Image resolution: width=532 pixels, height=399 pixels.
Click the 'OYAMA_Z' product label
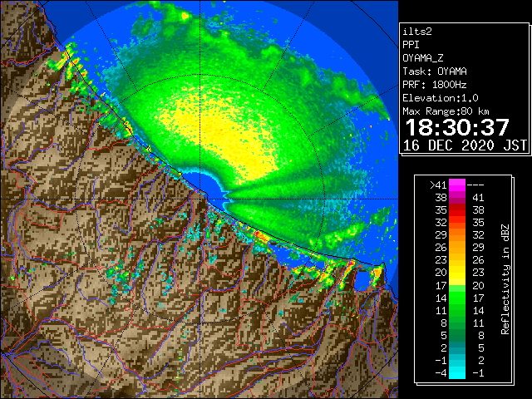(423, 58)
